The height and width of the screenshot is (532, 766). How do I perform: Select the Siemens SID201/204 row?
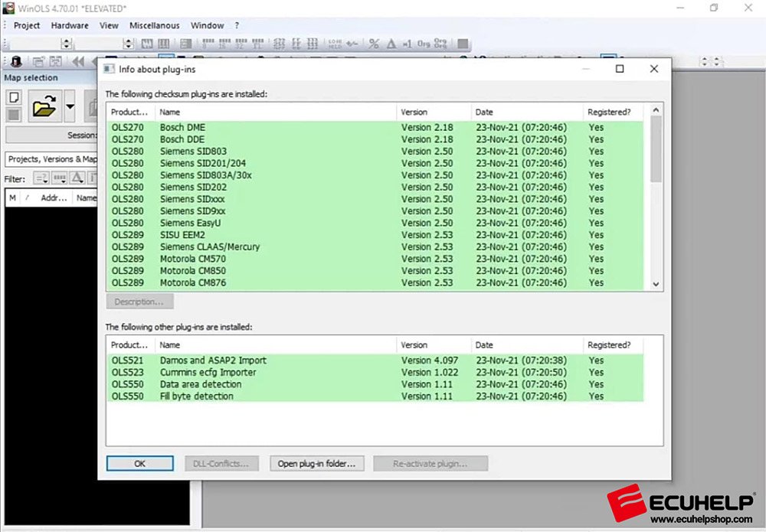click(x=375, y=163)
